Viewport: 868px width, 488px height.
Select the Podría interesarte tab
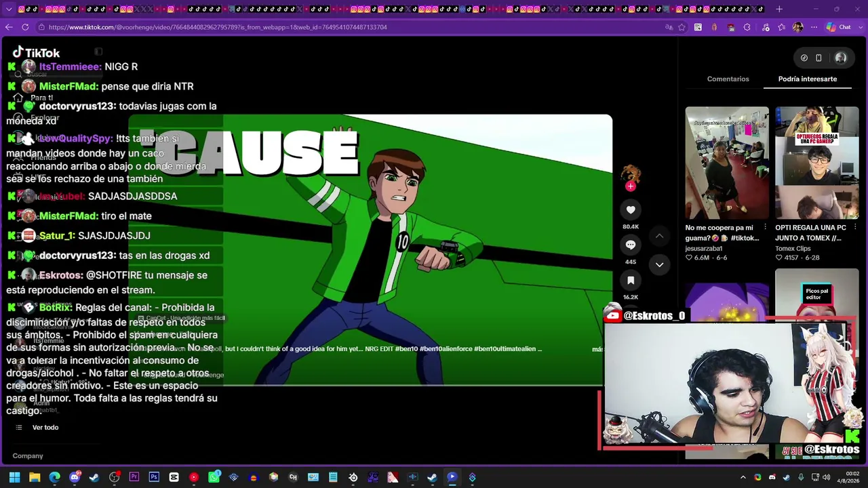tap(808, 79)
